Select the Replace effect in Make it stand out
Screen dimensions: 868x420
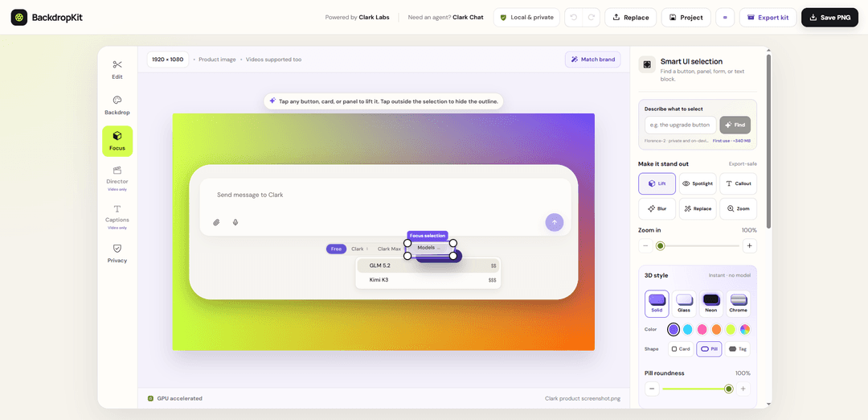click(698, 209)
